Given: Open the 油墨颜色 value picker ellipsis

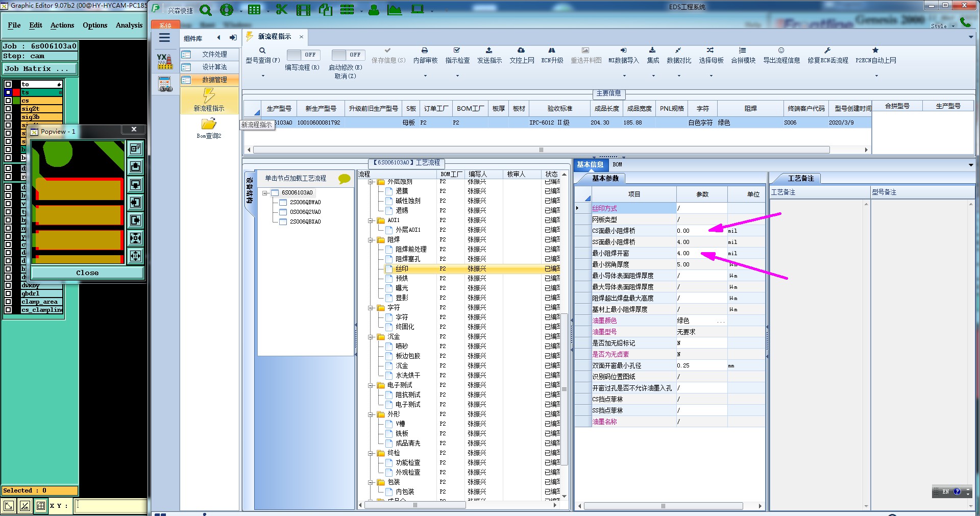Looking at the screenshot, I should 721,321.
